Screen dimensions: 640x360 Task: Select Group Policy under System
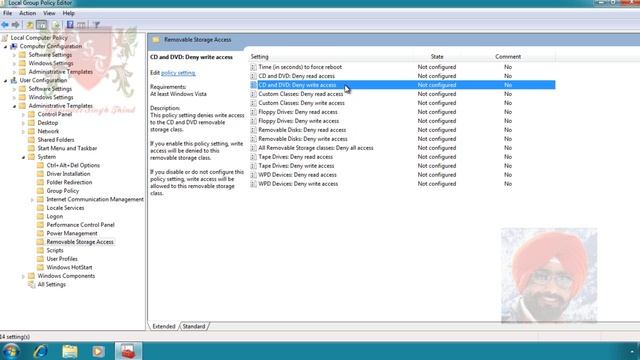coord(62,191)
